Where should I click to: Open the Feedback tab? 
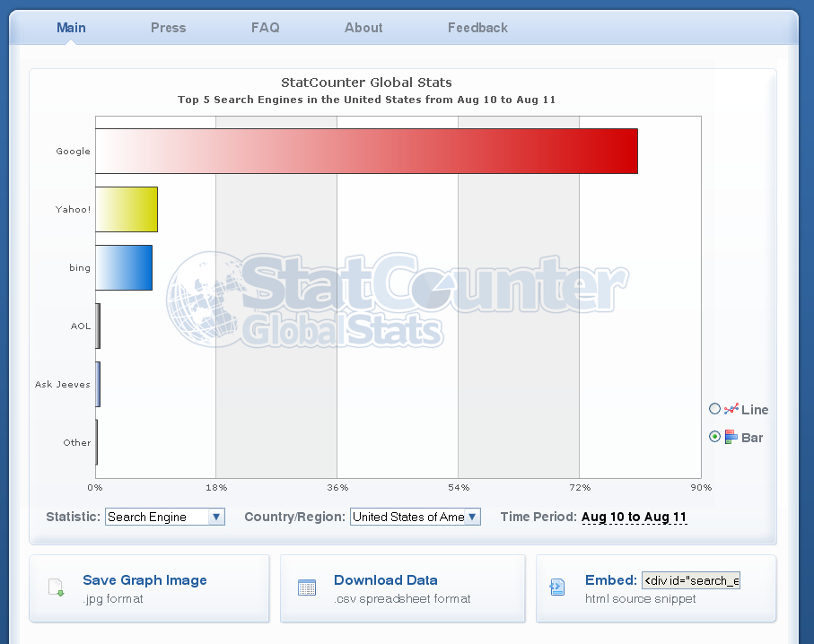477,28
